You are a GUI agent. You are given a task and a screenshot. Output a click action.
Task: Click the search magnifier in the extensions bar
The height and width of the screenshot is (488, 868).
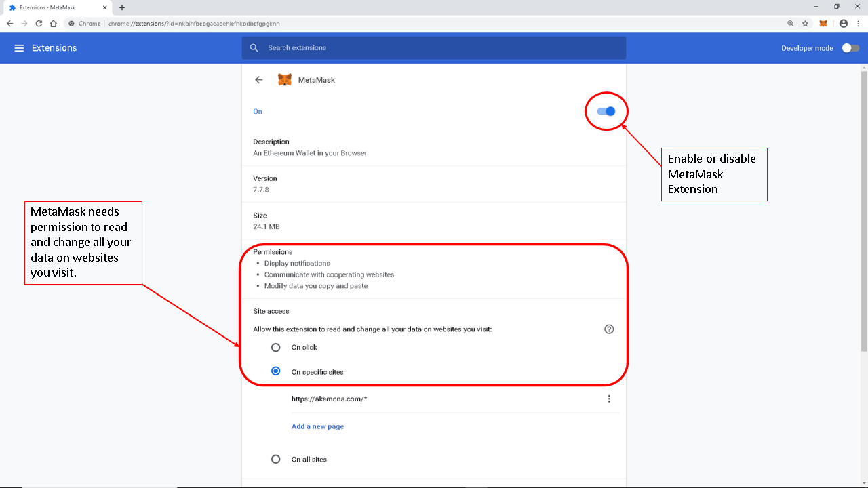(254, 48)
